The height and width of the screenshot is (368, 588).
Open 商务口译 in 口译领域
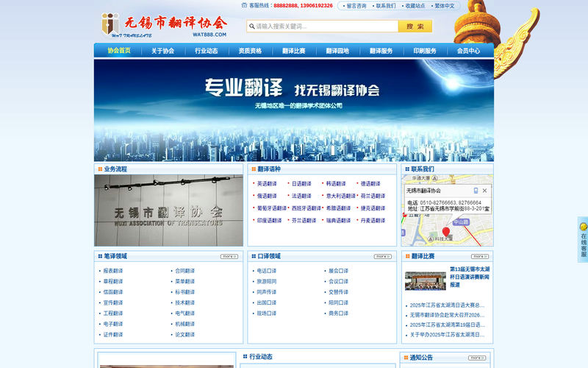[338, 314]
